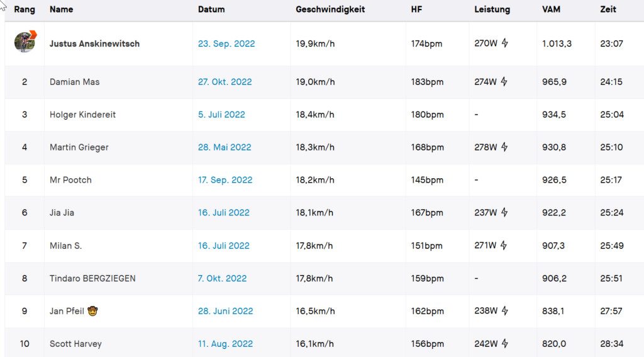The height and width of the screenshot is (357, 644).
Task: Click power meter icon next to 270W
Action: coord(504,43)
